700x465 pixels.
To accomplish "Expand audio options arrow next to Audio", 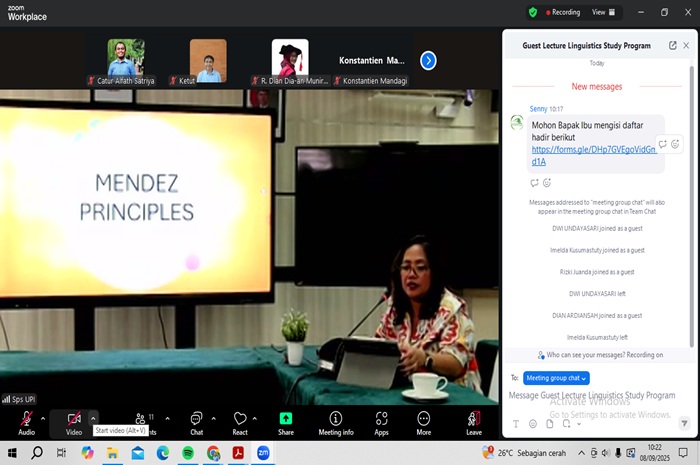I will 43,419.
